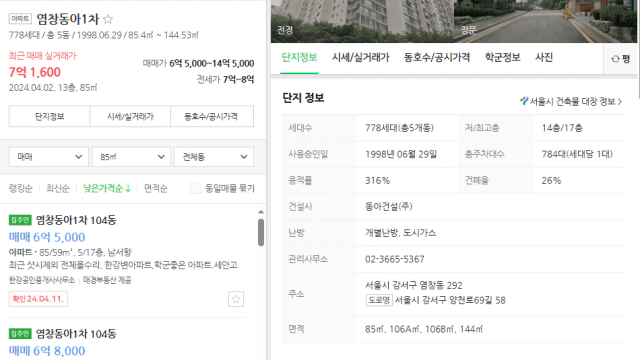Click the 한강공인중개사사무소 agency name
Viewport: 640px width, 360px height.
pyautogui.click(x=42, y=280)
